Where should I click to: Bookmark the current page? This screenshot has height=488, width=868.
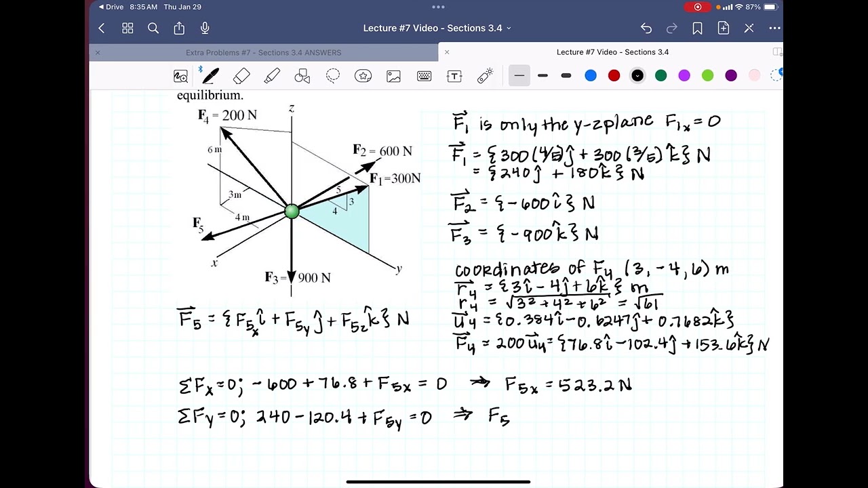point(698,28)
